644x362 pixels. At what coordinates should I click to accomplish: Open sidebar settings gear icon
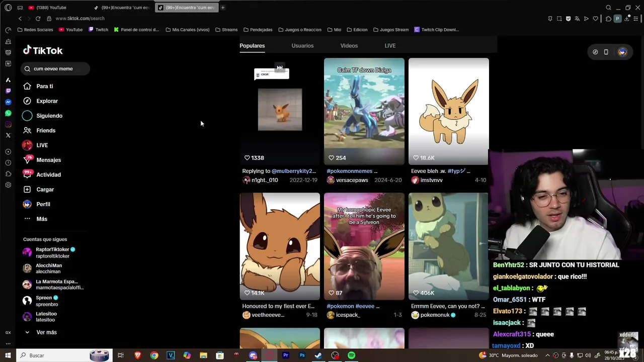(x=8, y=185)
